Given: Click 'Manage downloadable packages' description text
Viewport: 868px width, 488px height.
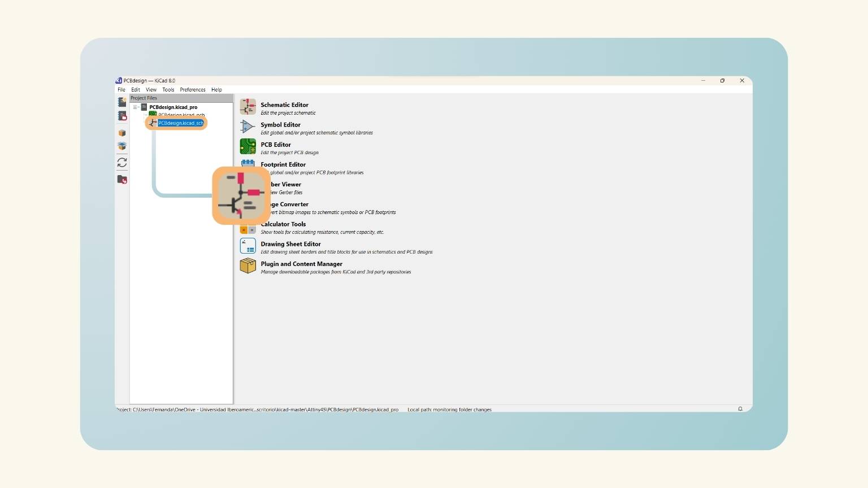Looking at the screenshot, I should pyautogui.click(x=336, y=272).
